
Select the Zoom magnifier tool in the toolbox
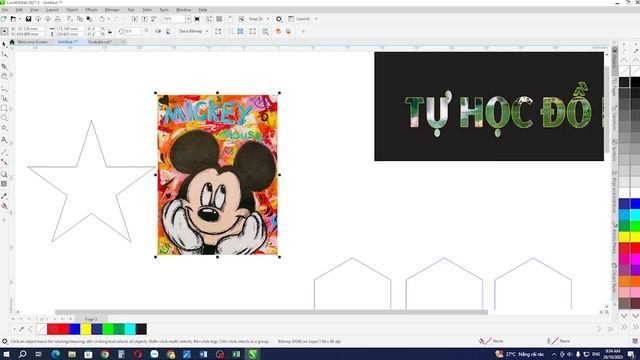tap(4, 76)
